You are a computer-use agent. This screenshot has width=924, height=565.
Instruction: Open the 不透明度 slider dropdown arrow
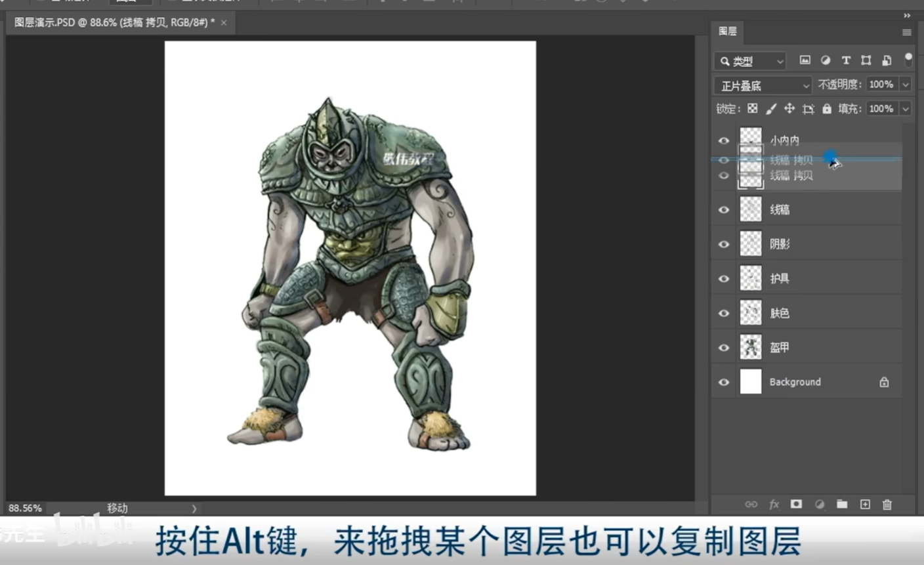point(906,85)
